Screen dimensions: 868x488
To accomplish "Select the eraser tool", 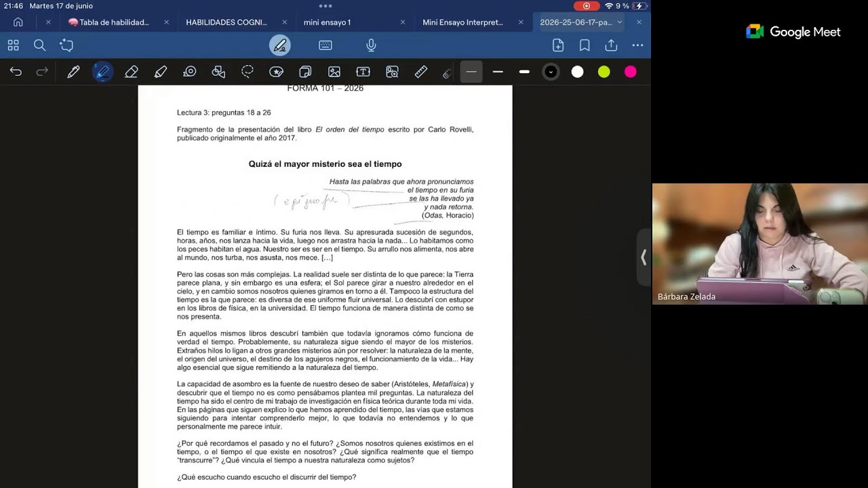I will (132, 72).
